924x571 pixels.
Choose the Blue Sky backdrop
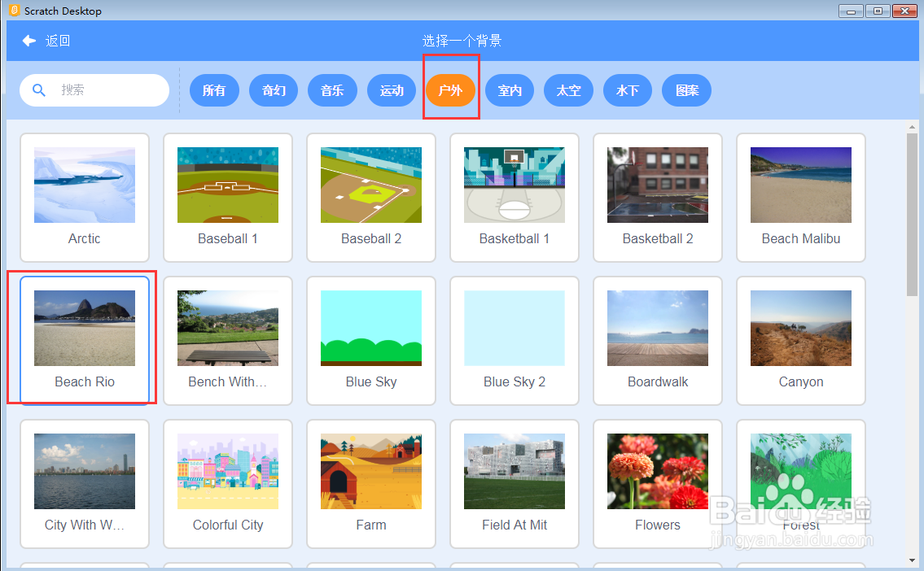point(371,340)
